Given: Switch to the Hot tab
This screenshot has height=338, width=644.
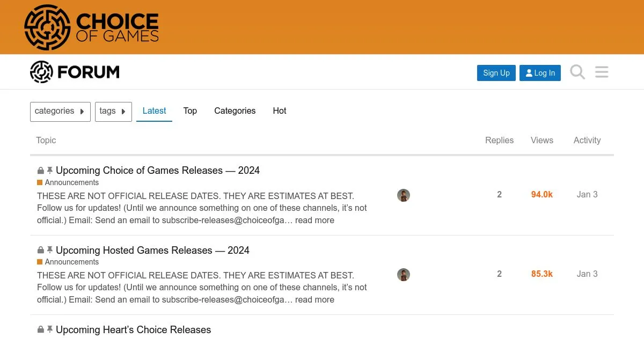Looking at the screenshot, I should point(280,111).
